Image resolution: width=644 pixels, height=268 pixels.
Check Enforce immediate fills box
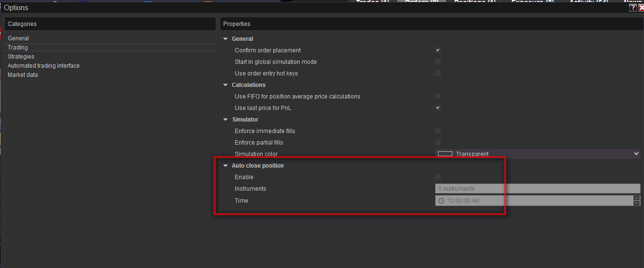pos(438,131)
